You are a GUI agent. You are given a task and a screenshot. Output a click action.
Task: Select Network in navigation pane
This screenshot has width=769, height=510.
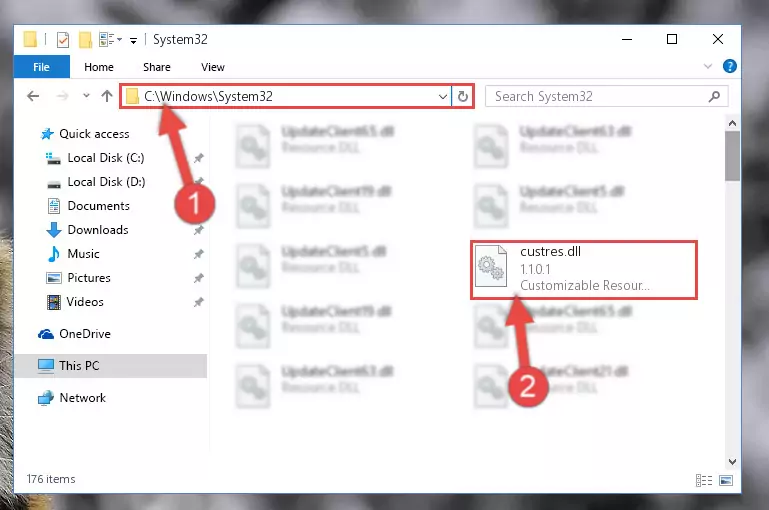pos(82,398)
